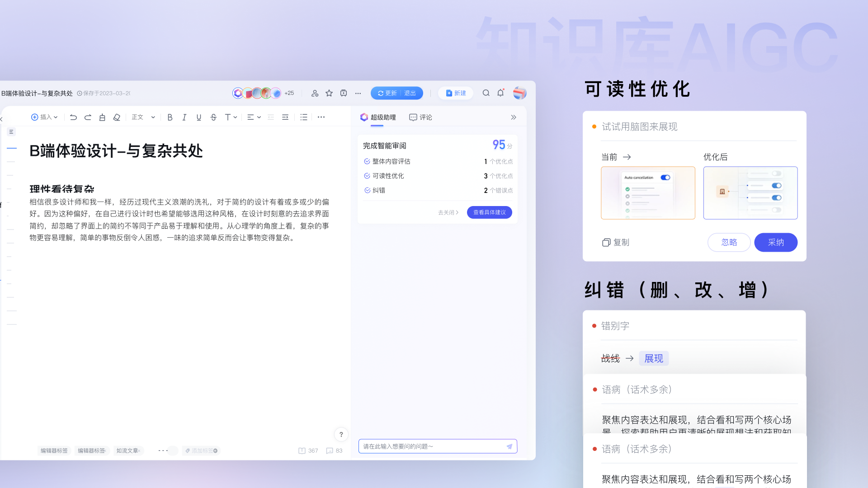Toggle the 整体内容评估 check item
Screen dimensions: 868x488
pyautogui.click(x=367, y=161)
